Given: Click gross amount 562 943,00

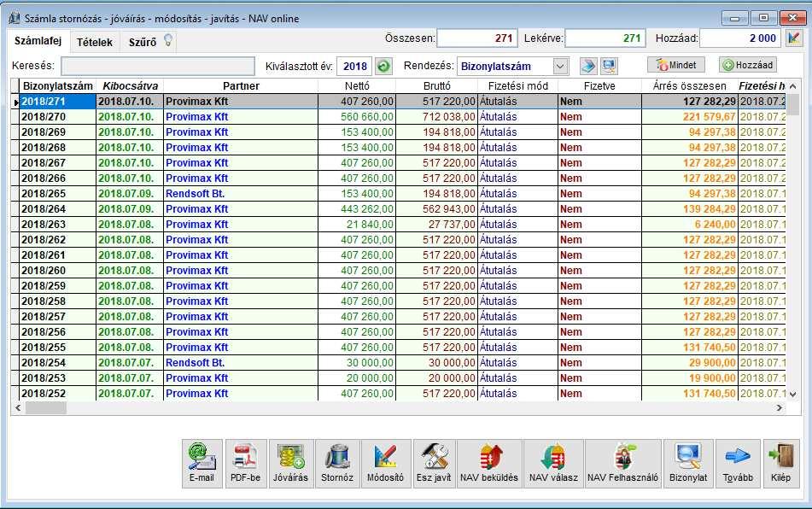Looking at the screenshot, I should coord(448,209).
